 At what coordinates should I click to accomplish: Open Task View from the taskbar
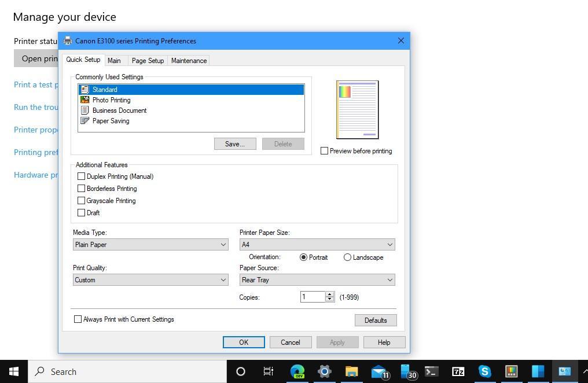click(269, 371)
